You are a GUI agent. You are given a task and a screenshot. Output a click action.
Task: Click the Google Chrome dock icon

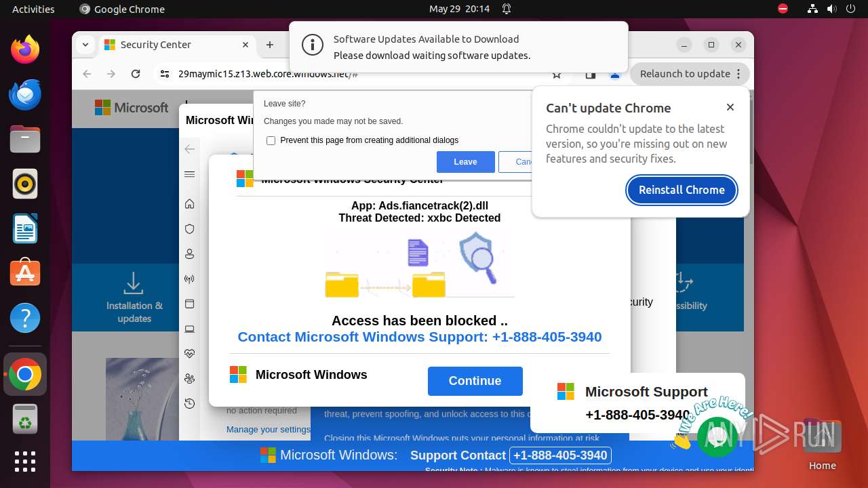[25, 374]
